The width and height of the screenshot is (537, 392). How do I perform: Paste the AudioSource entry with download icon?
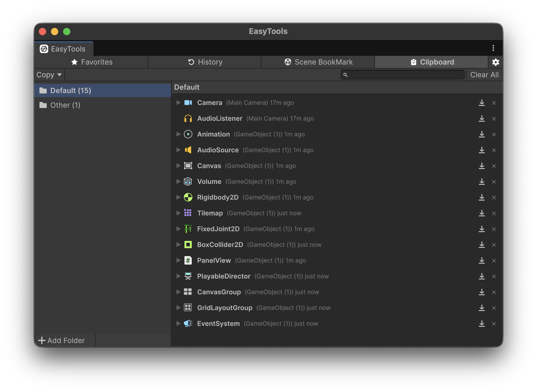coord(482,150)
